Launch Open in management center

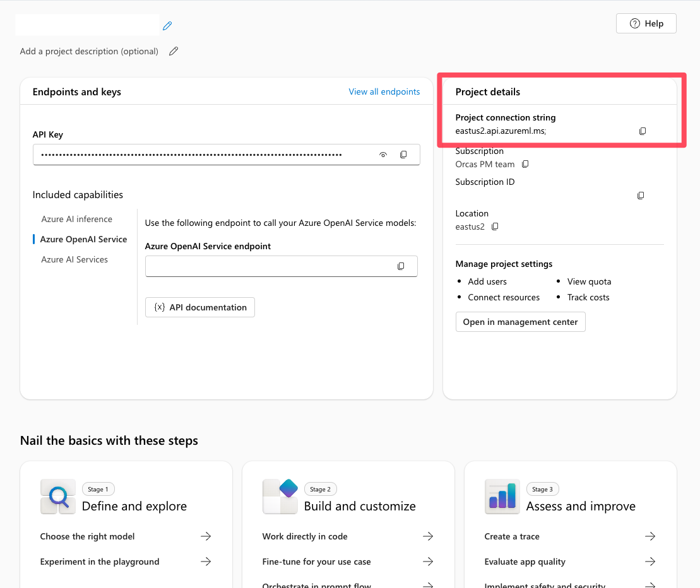coord(520,322)
